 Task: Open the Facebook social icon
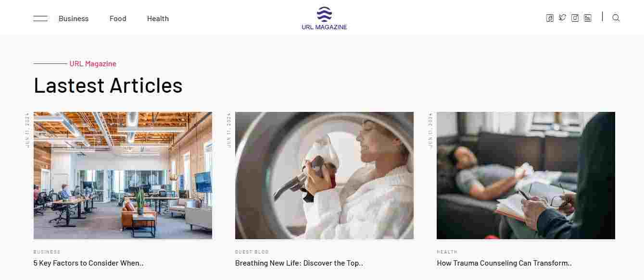[550, 18]
